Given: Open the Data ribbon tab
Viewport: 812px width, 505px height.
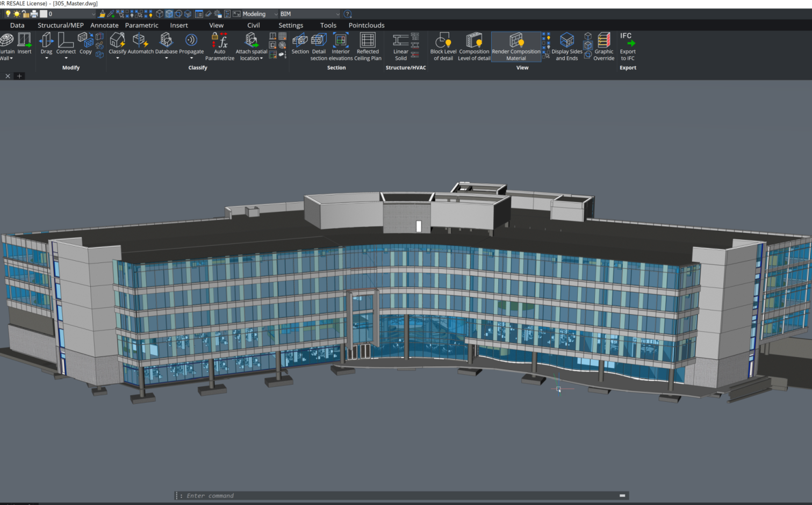Looking at the screenshot, I should [17, 25].
